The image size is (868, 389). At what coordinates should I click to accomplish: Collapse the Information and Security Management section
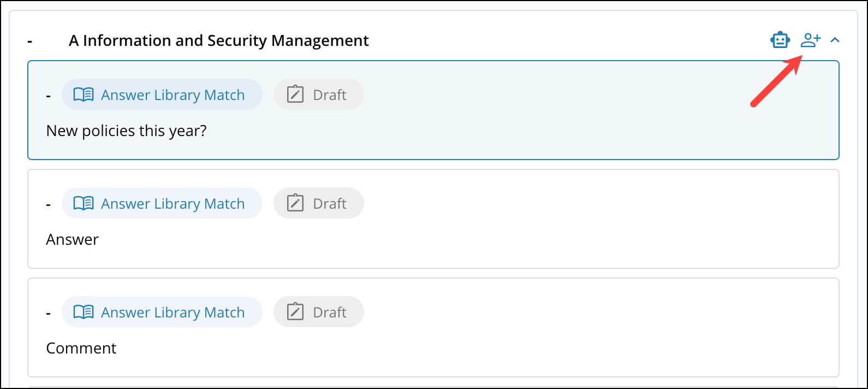point(835,39)
